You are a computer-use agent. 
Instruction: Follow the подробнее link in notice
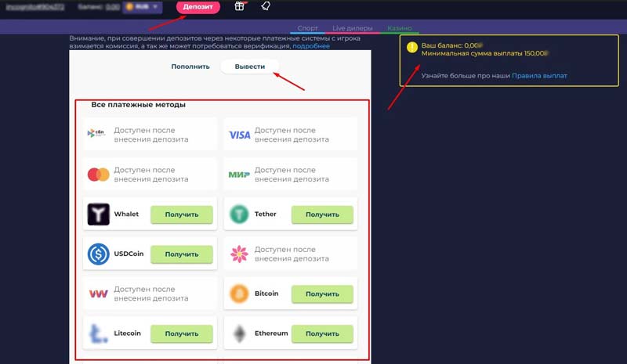click(x=311, y=46)
